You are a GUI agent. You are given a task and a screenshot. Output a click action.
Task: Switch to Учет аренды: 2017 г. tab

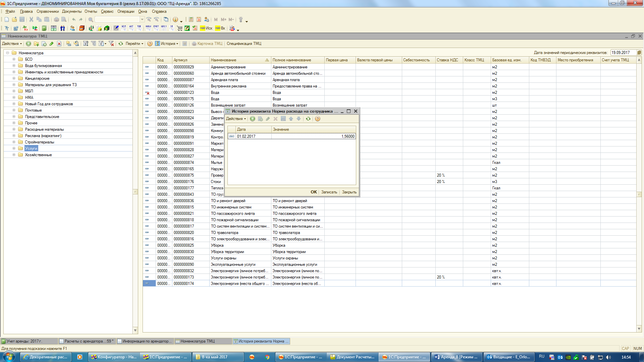point(24,341)
